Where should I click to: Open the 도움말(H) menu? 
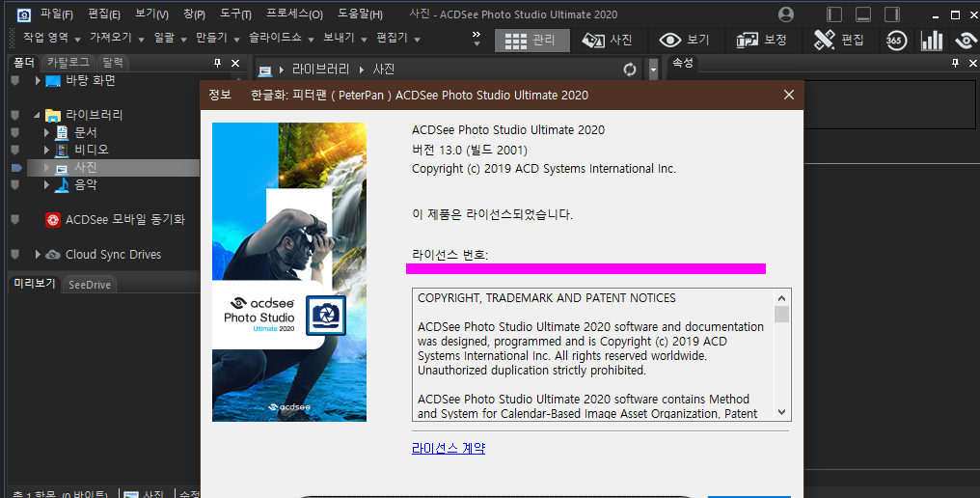click(x=360, y=14)
